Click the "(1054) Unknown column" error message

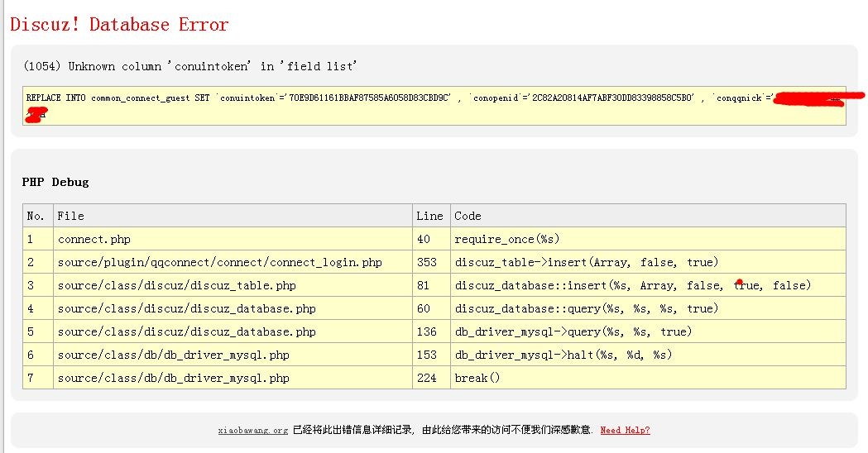pos(189,66)
